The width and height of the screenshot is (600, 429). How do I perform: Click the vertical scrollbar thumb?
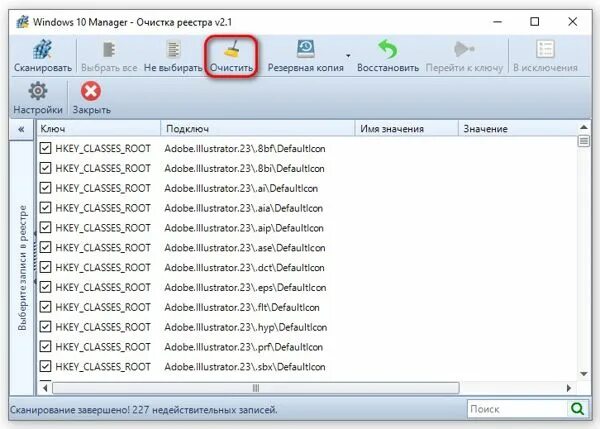[584, 141]
